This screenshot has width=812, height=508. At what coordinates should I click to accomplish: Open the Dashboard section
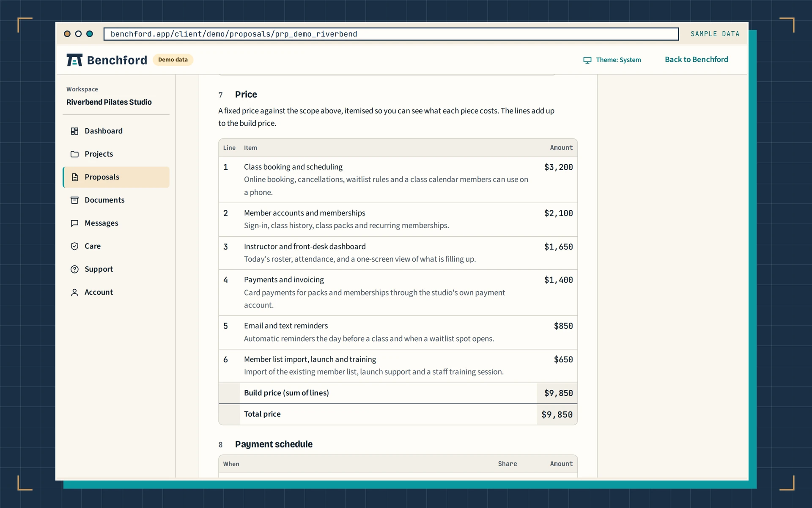pyautogui.click(x=116, y=131)
